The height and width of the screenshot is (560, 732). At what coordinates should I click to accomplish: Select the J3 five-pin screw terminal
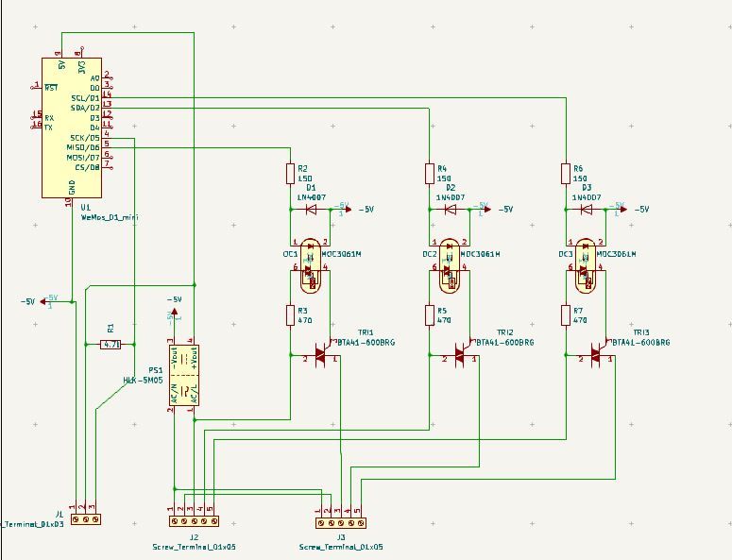tap(341, 523)
